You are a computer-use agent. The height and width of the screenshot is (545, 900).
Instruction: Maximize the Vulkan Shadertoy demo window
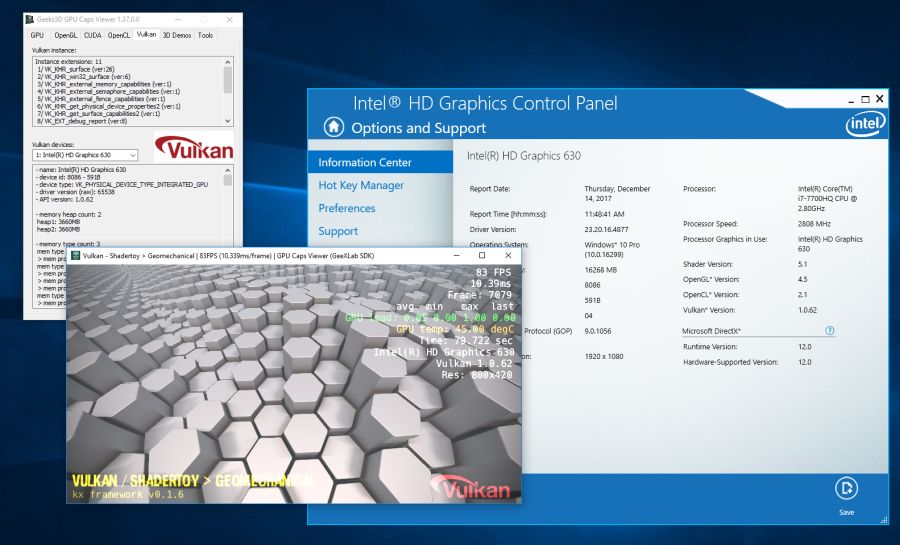(x=482, y=255)
